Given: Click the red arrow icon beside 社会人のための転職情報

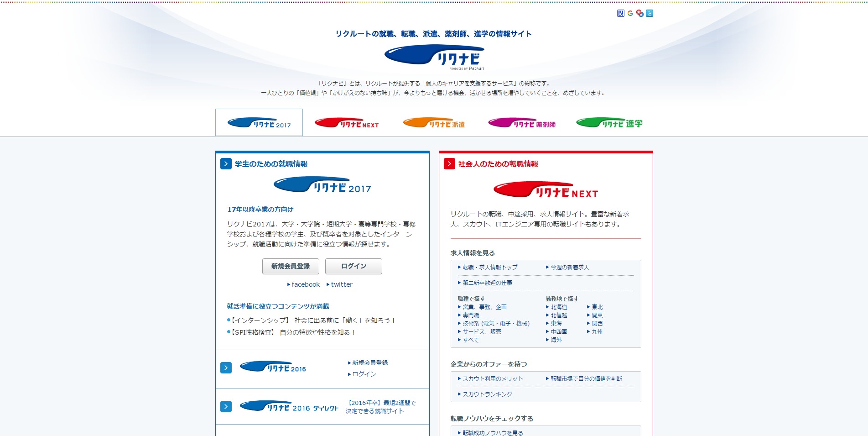Looking at the screenshot, I should [x=449, y=164].
